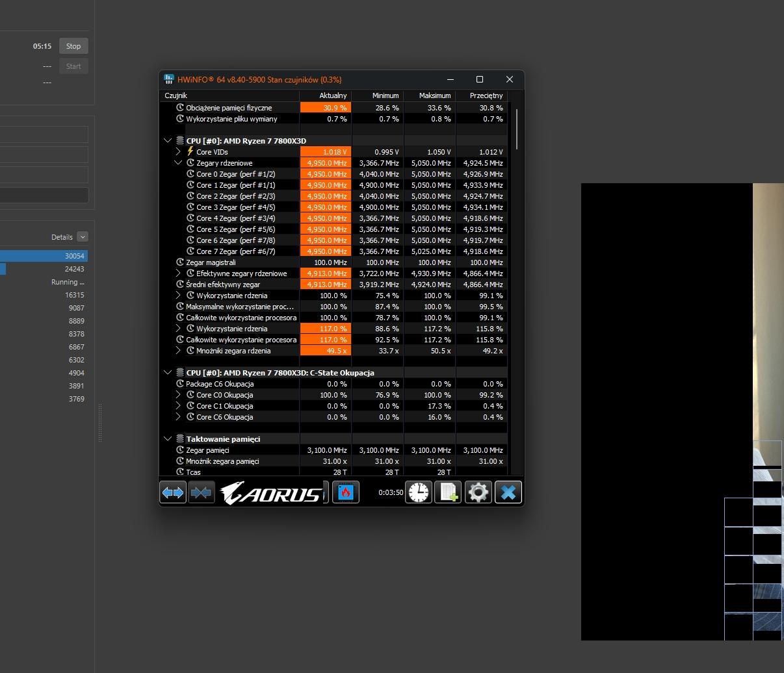Expand Core C6 Okupacja row

(178, 416)
